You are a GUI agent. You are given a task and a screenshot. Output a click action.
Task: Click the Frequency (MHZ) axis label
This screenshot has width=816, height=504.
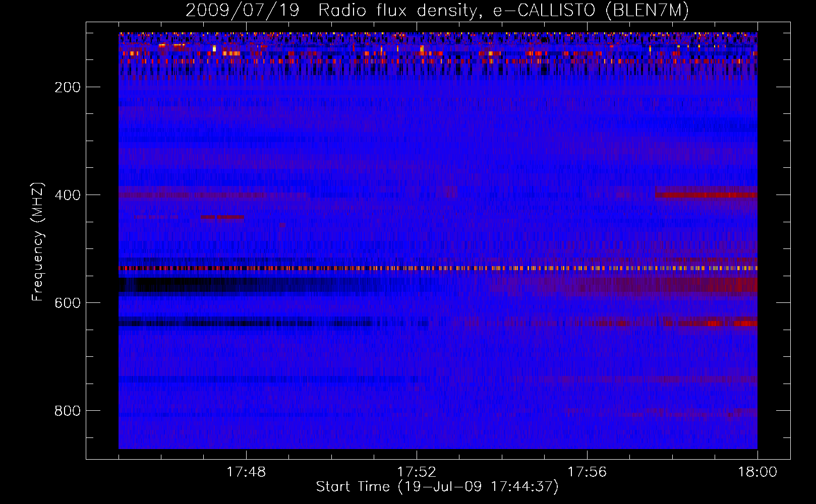click(x=38, y=241)
